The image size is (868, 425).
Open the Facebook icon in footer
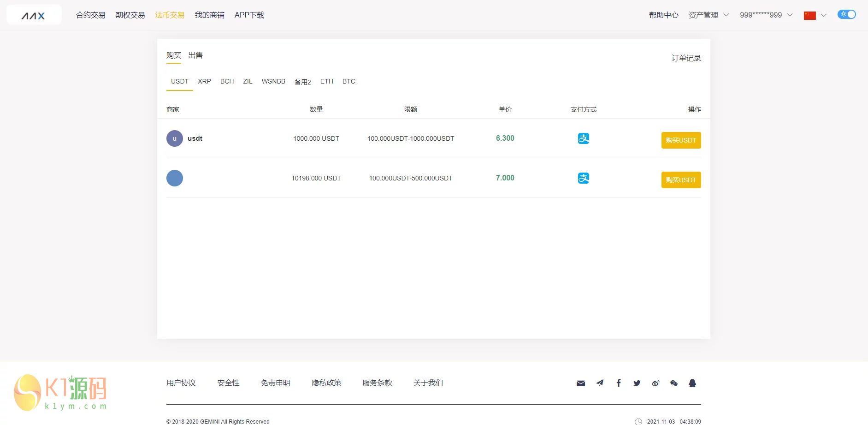coord(619,383)
